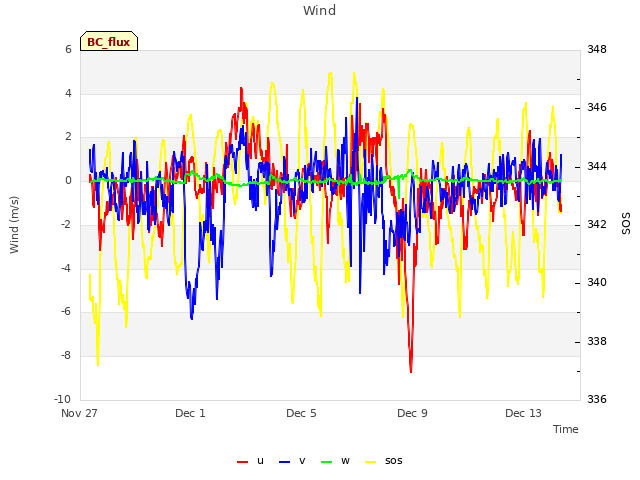Click the -4 left-axis value
This screenshot has width=640, height=480.
tap(66, 269)
